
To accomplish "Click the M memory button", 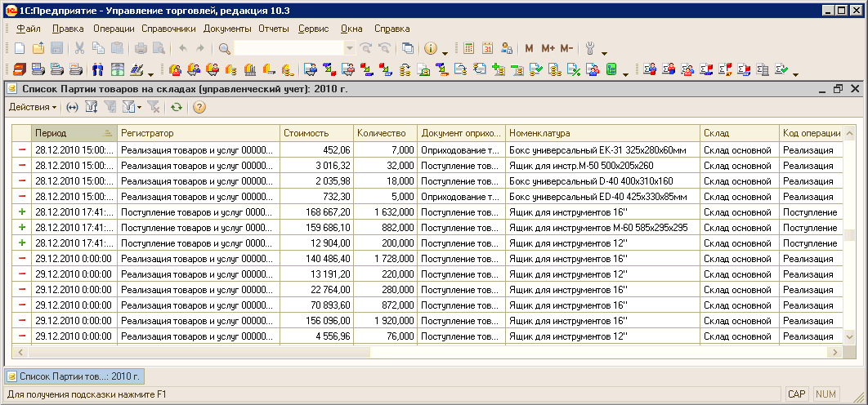I will pyautogui.click(x=529, y=49).
